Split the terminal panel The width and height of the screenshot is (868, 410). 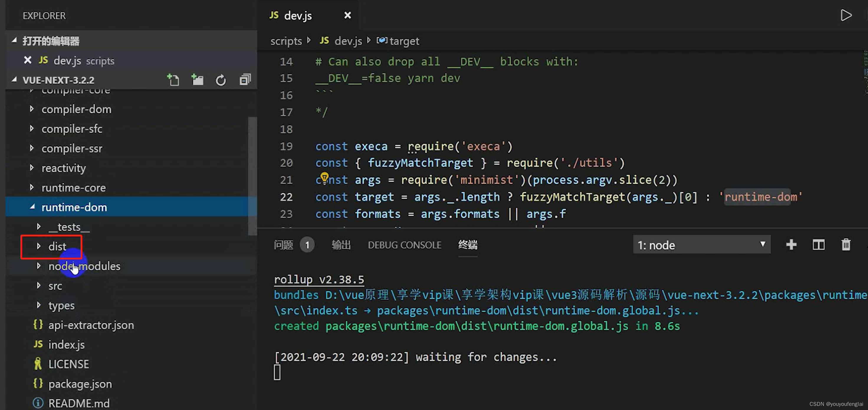pos(818,244)
